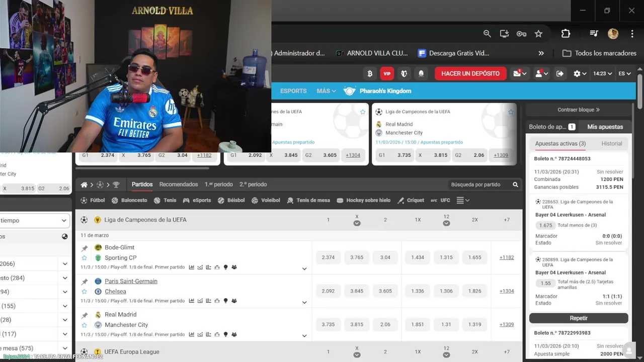This screenshot has height=362, width=644.
Task: Switch to 2.º periodo tab
Action: click(253, 185)
